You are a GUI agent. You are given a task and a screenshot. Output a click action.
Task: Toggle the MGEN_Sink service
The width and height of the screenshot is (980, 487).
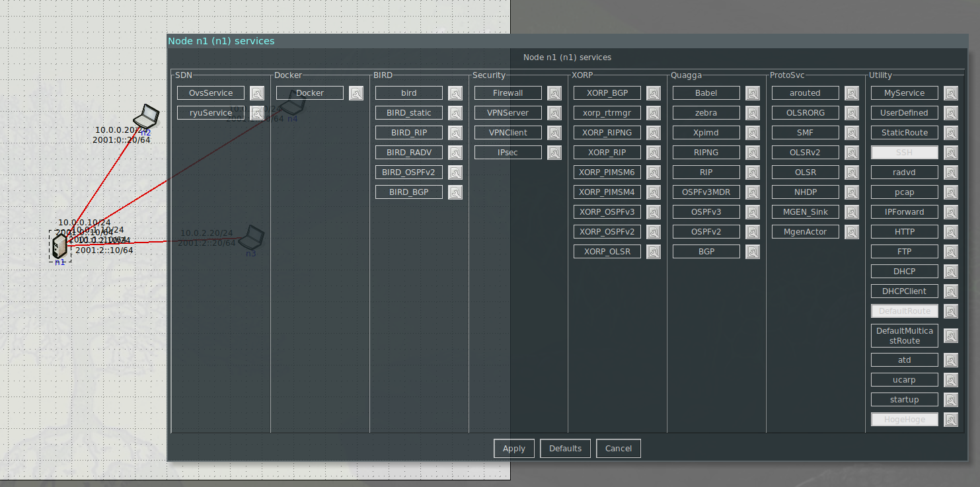[806, 212]
